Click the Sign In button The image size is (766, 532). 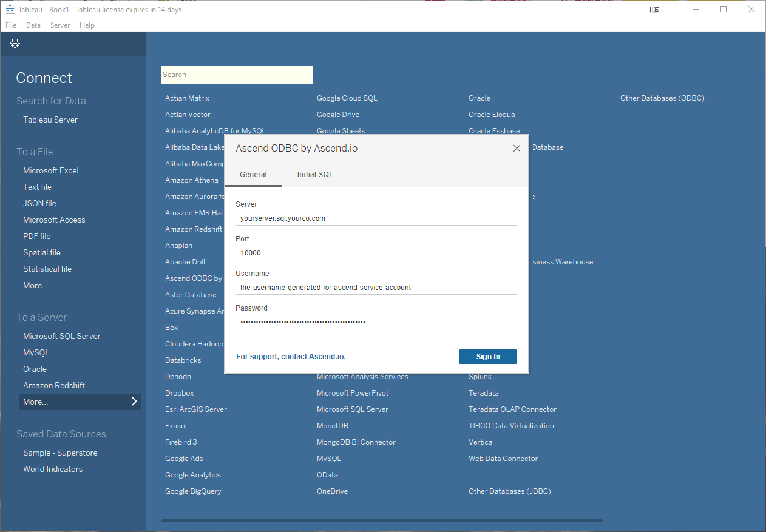pyautogui.click(x=488, y=357)
